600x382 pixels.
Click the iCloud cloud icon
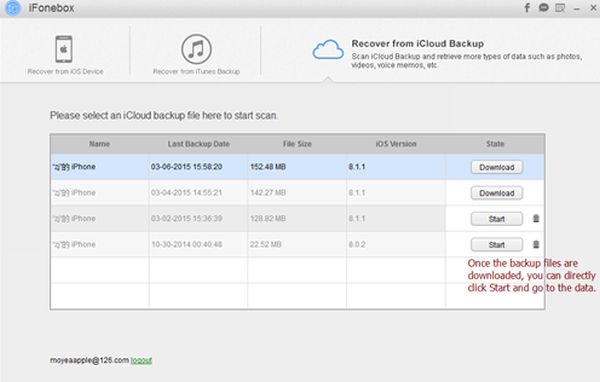point(328,50)
